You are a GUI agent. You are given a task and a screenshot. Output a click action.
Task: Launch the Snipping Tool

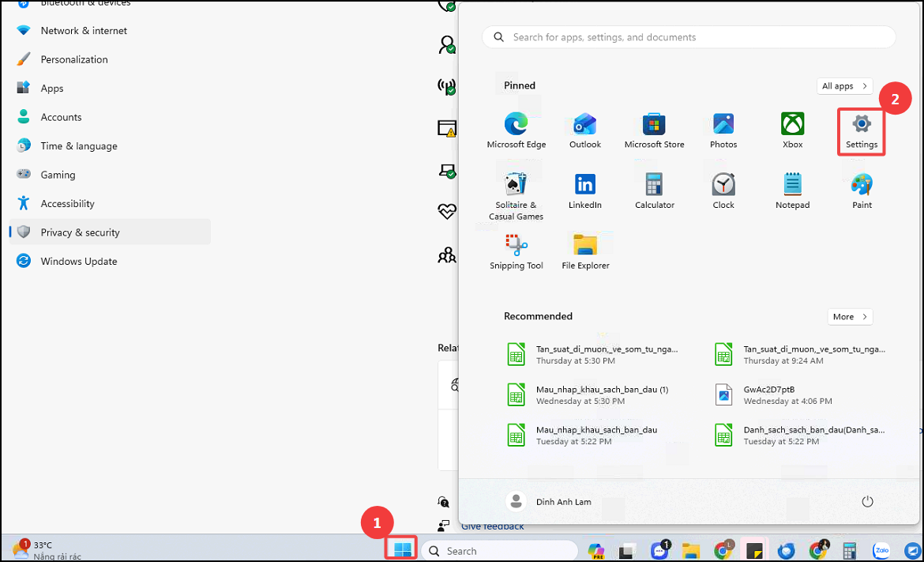point(516,252)
